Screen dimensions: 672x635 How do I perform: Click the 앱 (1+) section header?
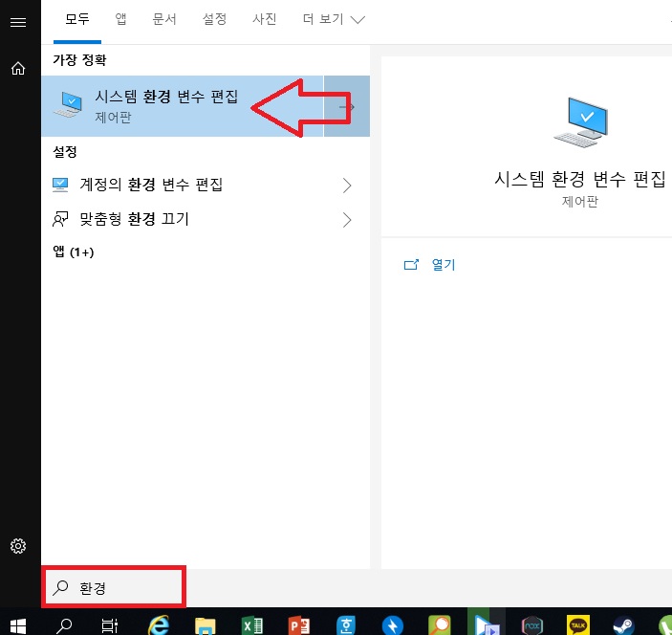74,252
